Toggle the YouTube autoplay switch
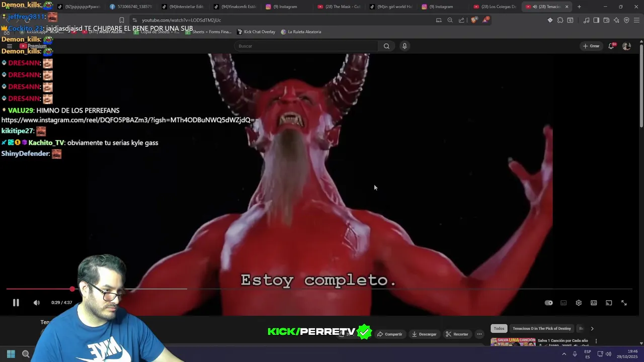The height and width of the screenshot is (362, 644). [x=548, y=303]
